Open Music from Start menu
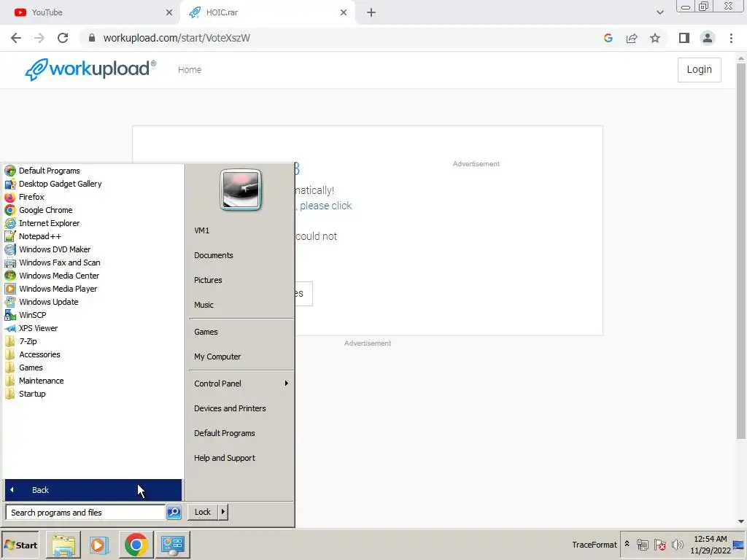Image resolution: width=747 pixels, height=560 pixels. (x=204, y=305)
